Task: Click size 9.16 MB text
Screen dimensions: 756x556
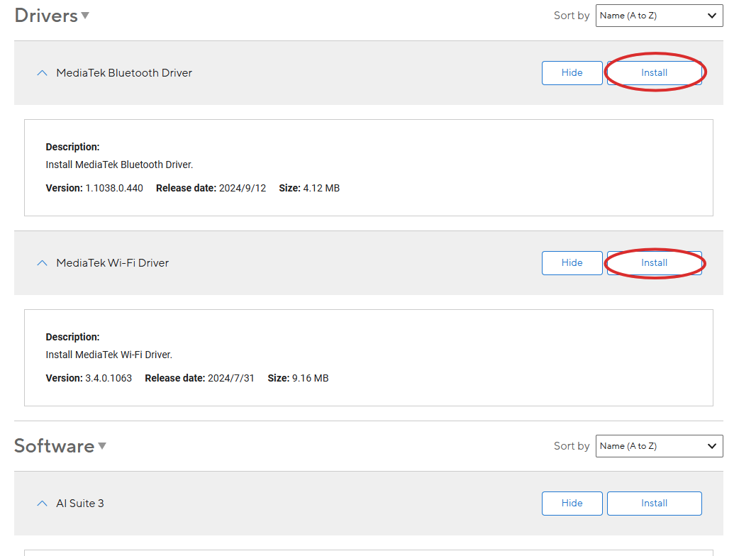Action: pos(310,378)
